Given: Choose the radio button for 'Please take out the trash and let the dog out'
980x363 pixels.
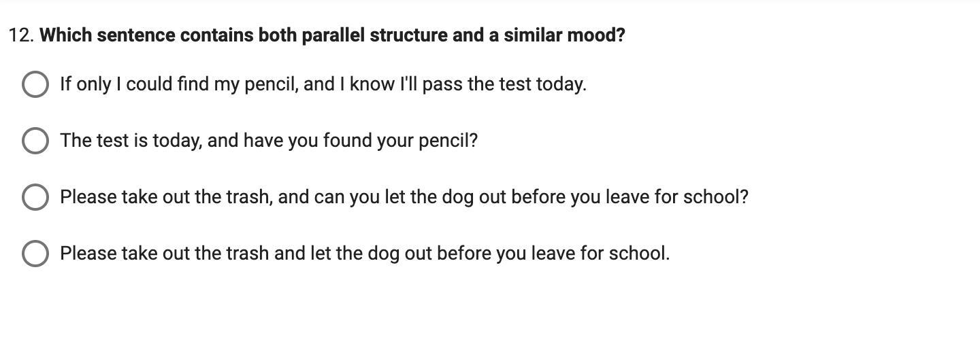Looking at the screenshot, I should click(35, 254).
